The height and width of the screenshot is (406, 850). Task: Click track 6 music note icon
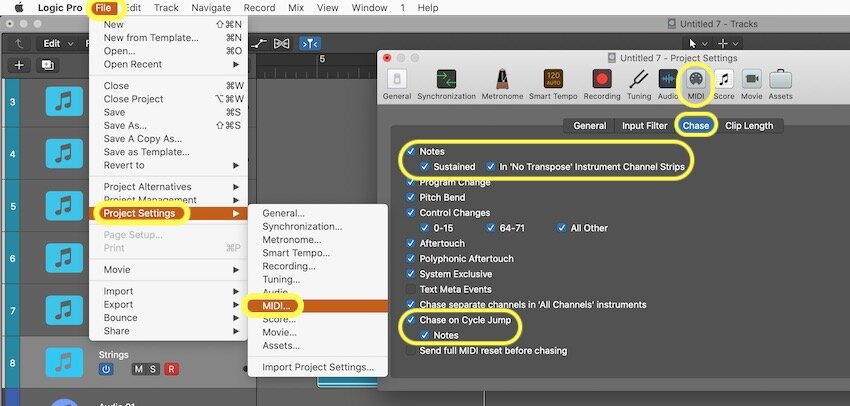click(x=65, y=258)
